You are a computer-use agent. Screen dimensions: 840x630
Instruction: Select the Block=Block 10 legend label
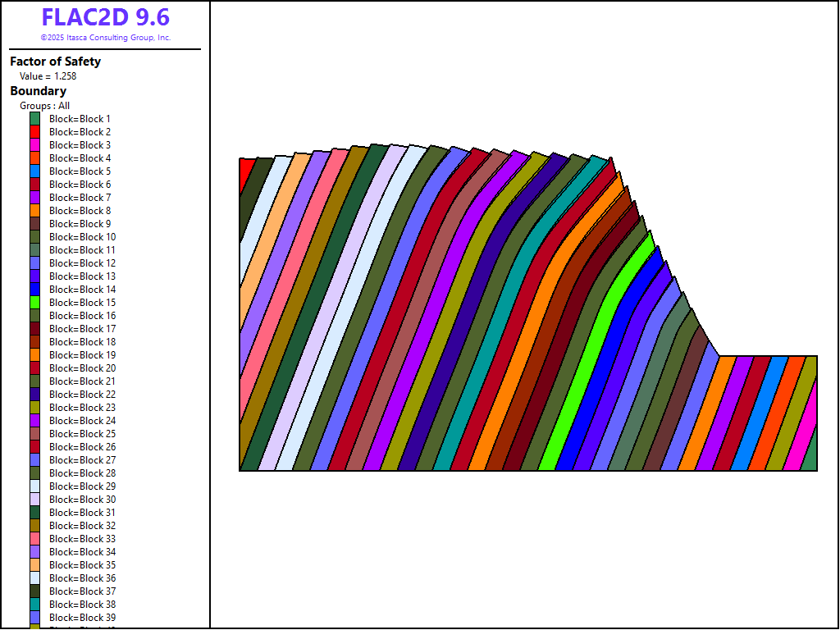coord(82,237)
